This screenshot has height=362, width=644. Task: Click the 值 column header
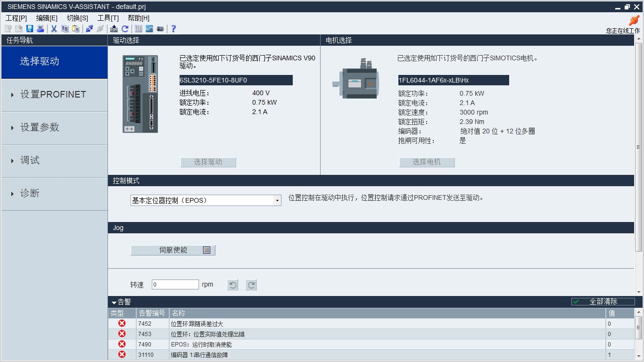pos(620,313)
